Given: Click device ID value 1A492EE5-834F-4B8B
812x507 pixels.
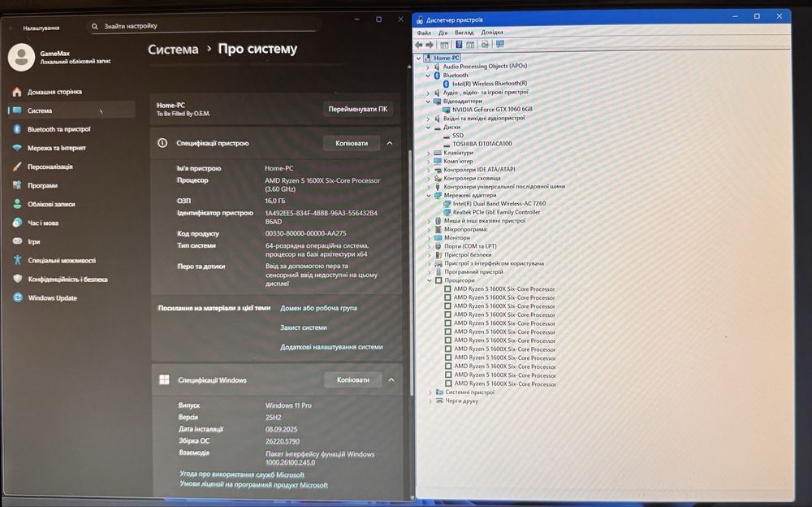Looking at the screenshot, I should tap(321, 217).
